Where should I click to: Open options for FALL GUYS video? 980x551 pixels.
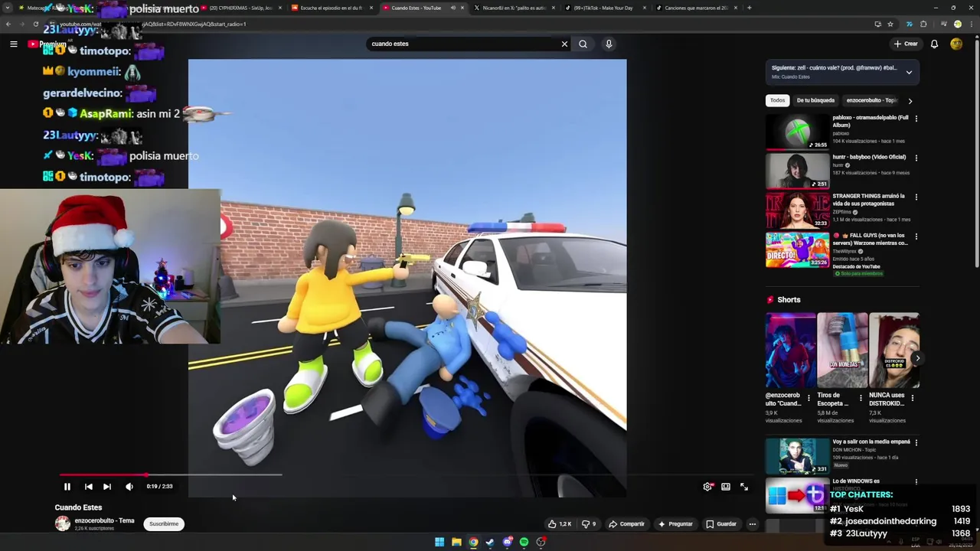916,236
